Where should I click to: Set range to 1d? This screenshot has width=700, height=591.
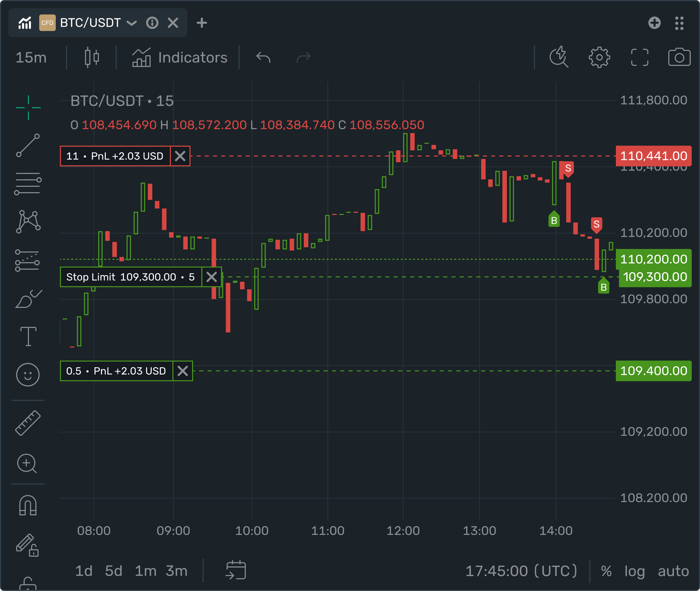[x=84, y=571]
